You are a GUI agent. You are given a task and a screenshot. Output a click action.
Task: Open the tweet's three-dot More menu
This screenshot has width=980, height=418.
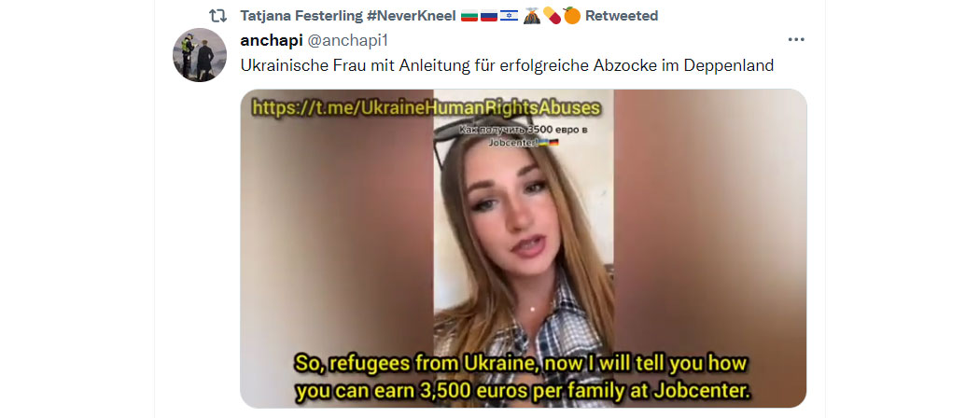pyautogui.click(x=795, y=39)
